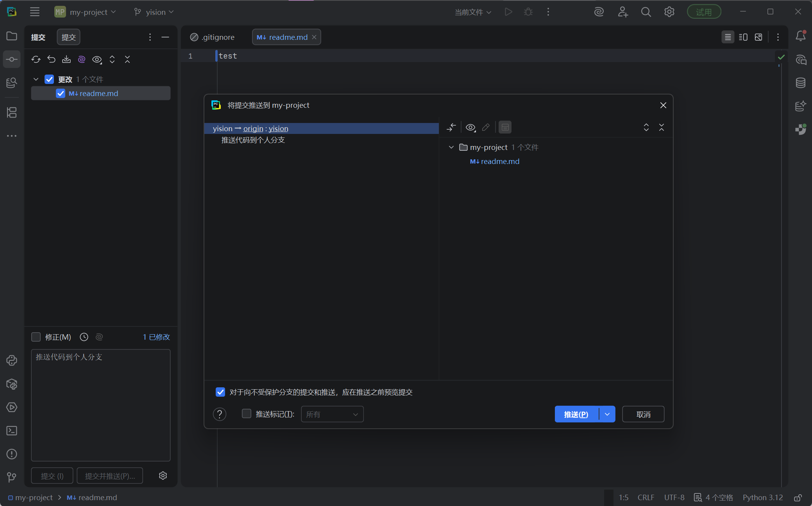Open the Terminal tool window

click(12, 431)
